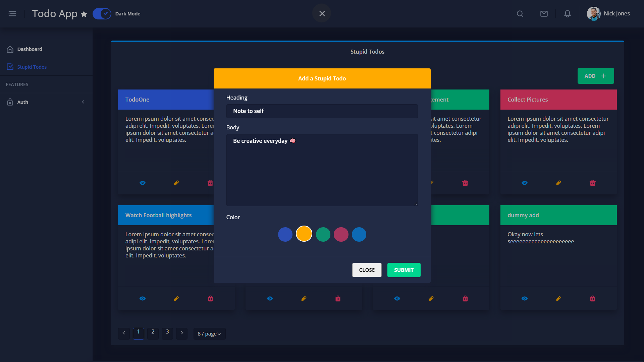Click the Nick Jones avatar

594,14
